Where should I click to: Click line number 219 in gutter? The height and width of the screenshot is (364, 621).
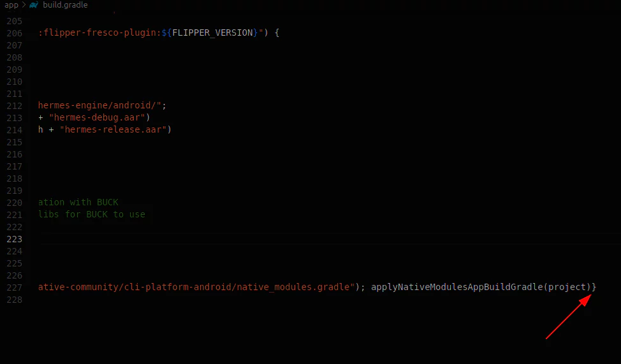point(15,191)
